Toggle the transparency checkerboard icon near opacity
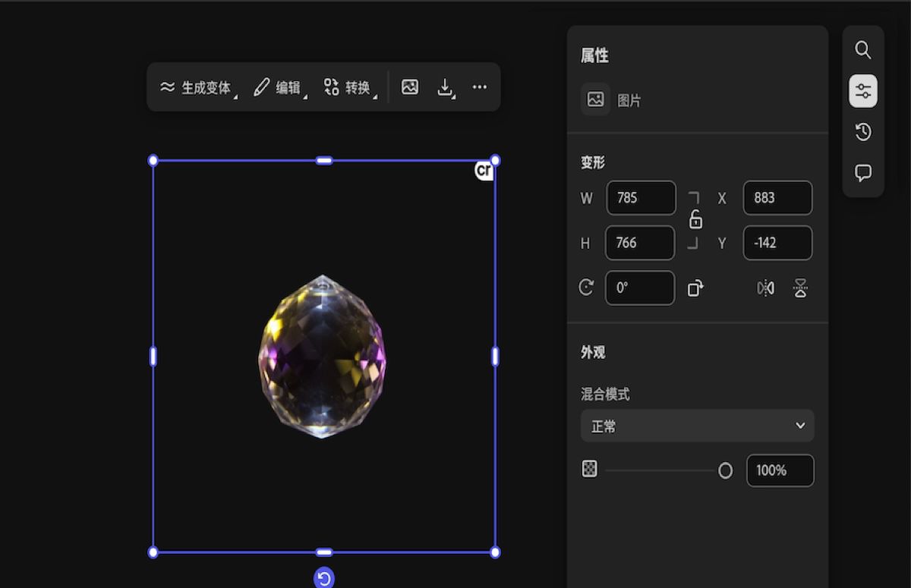911x588 pixels. click(x=591, y=469)
